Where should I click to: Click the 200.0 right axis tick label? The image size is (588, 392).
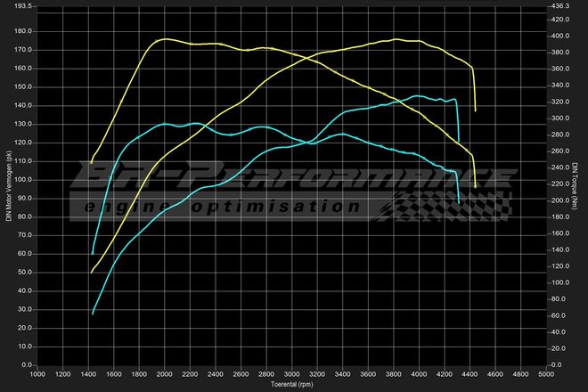coord(561,200)
